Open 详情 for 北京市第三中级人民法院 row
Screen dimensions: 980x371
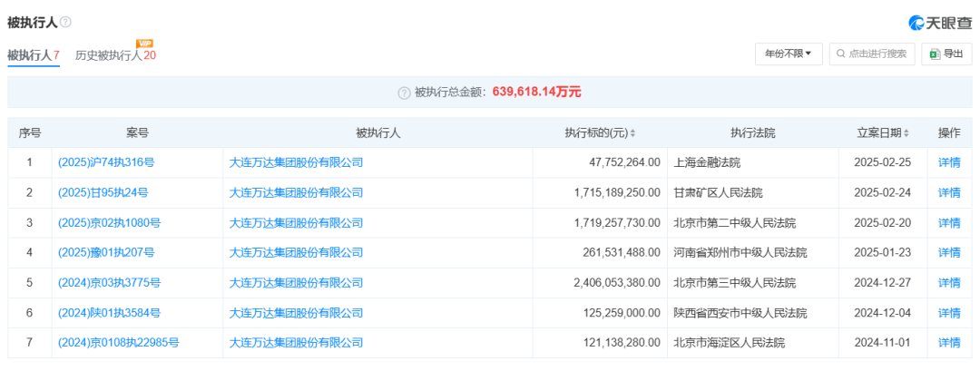point(949,282)
